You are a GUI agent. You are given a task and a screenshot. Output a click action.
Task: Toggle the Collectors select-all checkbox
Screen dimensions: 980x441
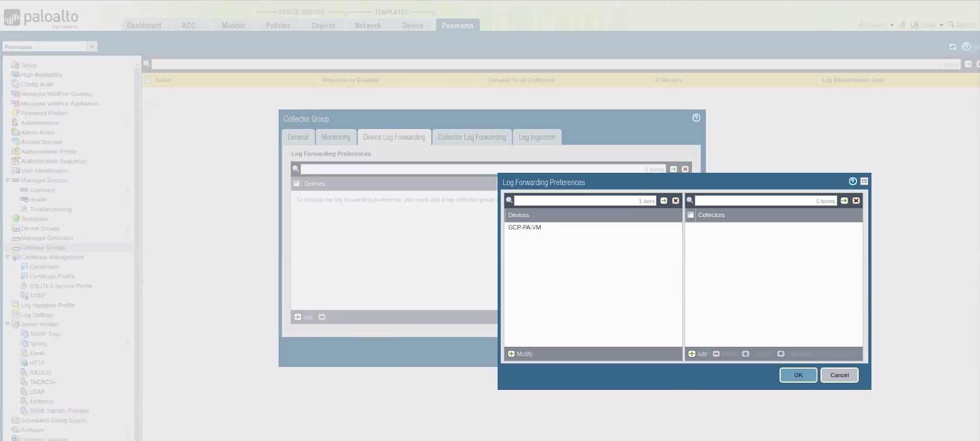pos(691,215)
